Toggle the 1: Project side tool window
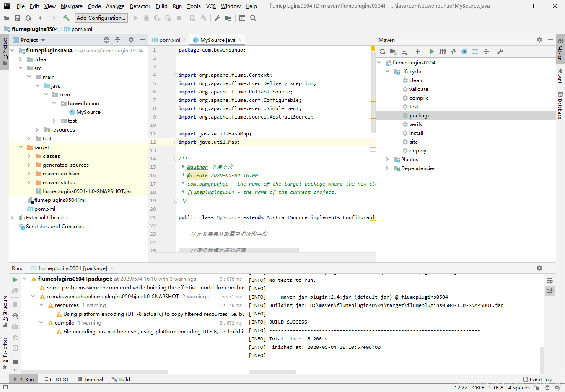 pyautogui.click(x=5, y=52)
